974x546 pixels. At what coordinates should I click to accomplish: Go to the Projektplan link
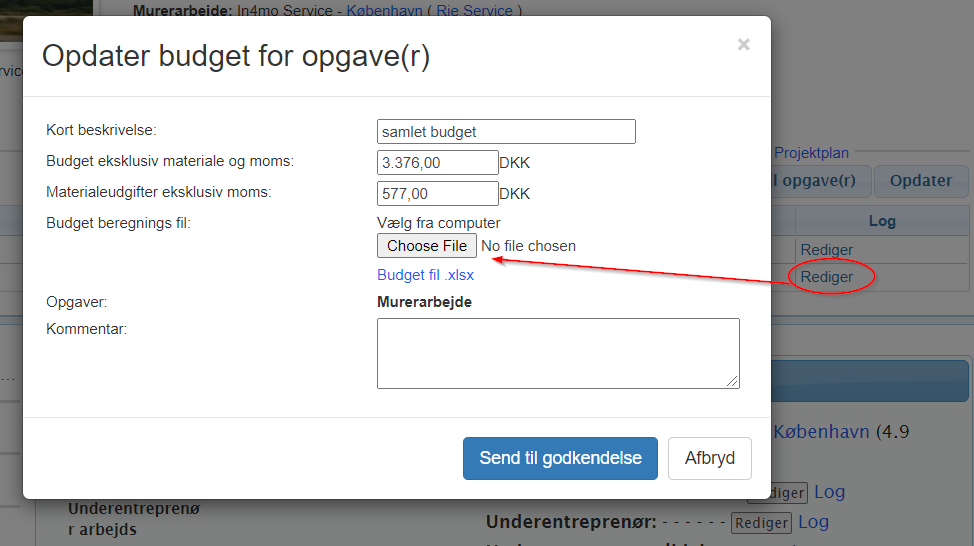811,153
